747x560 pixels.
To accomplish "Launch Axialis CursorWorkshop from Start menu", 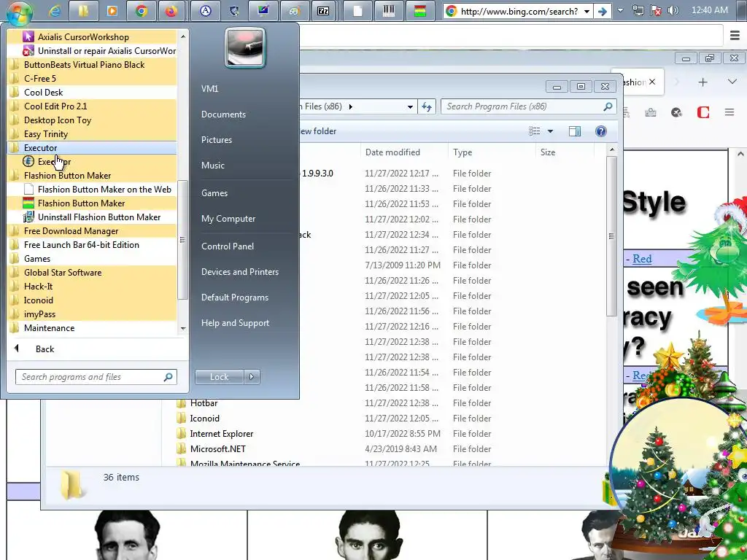I will coord(92,37).
